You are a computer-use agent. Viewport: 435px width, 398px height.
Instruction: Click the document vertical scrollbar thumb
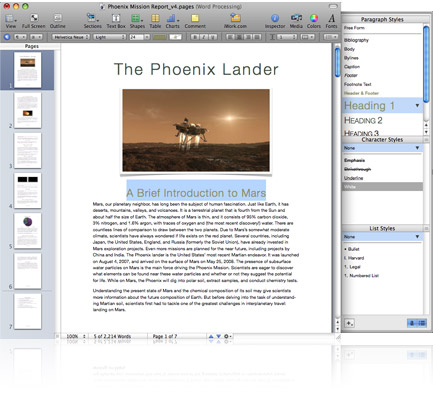(x=337, y=63)
